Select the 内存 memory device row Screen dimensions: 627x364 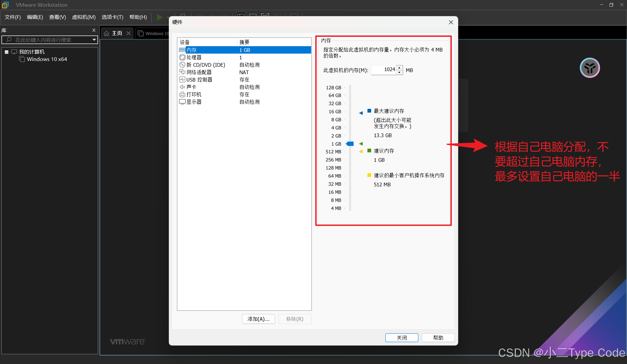(x=244, y=50)
